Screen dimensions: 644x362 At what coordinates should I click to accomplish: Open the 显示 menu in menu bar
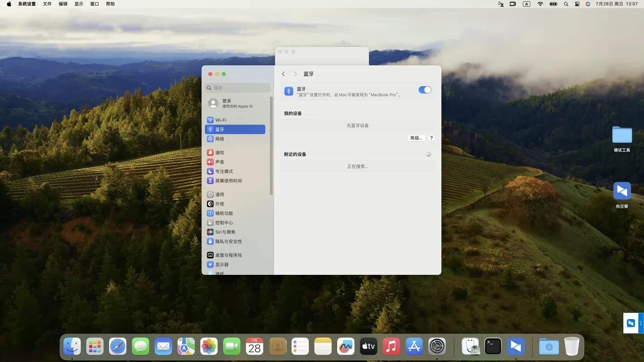click(x=79, y=4)
